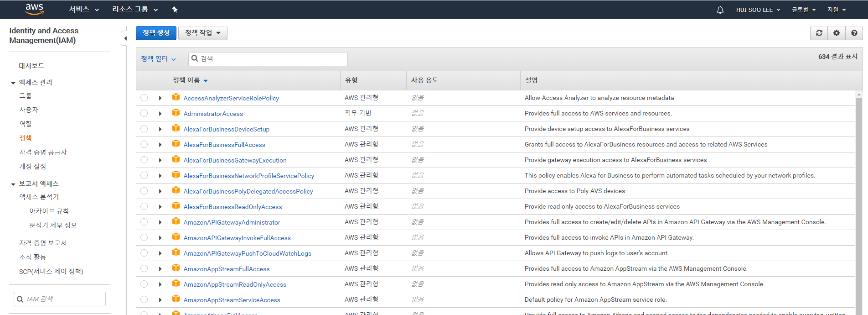Click the AccessAnalyzerServiceRolePolicy box icon
This screenshot has height=315, width=868.
tap(176, 97)
